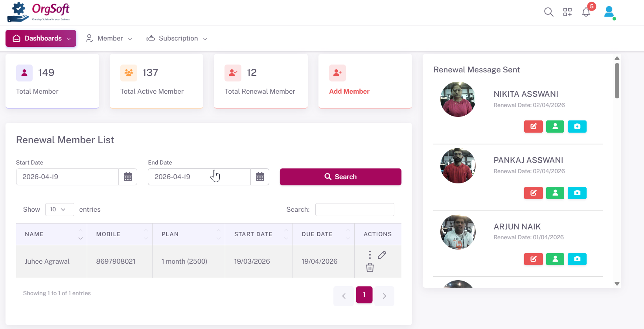Sort table by PLAN column

pyautogui.click(x=189, y=234)
